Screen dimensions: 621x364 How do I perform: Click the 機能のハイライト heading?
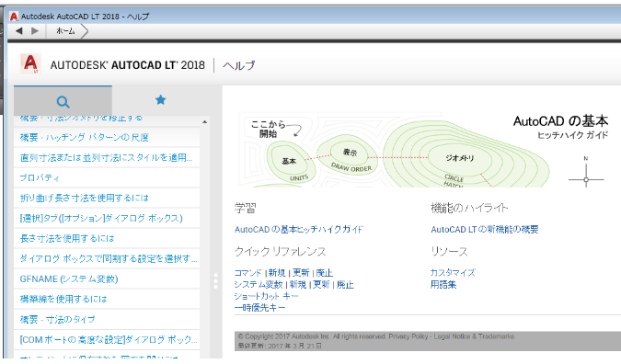tap(469, 208)
